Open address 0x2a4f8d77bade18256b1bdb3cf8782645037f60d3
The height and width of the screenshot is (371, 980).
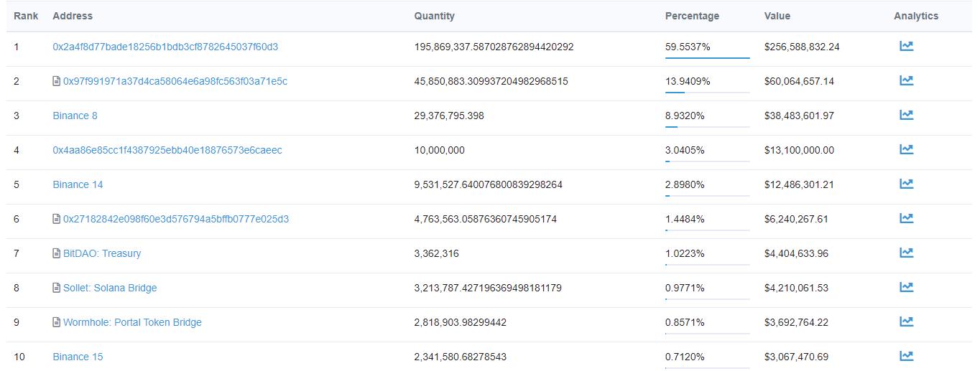click(x=165, y=47)
